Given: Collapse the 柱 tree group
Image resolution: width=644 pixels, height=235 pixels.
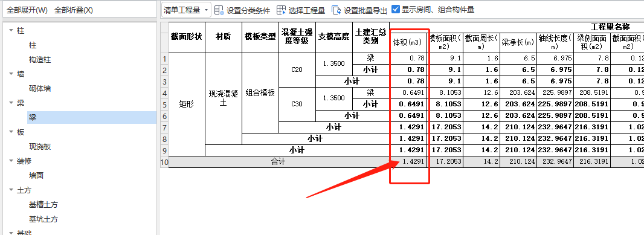Looking at the screenshot, I should 11,30.
